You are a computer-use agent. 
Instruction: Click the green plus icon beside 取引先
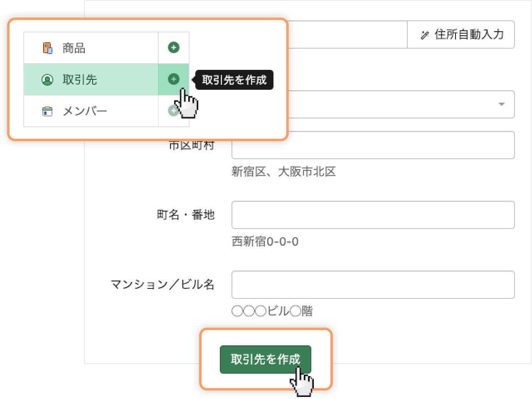(x=174, y=79)
